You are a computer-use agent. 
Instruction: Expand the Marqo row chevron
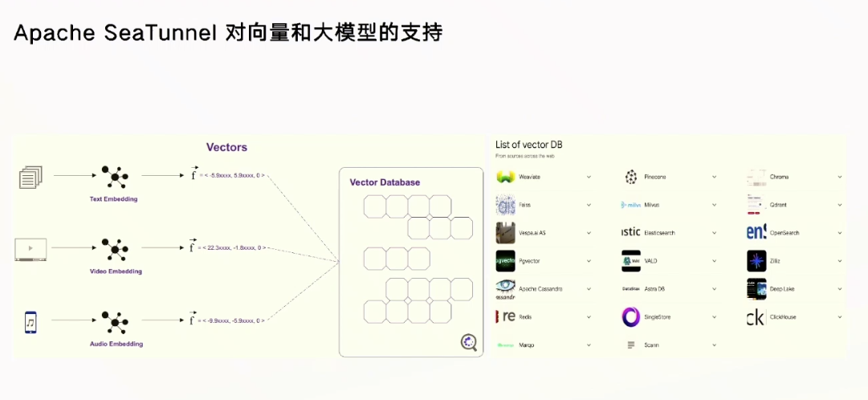click(589, 345)
